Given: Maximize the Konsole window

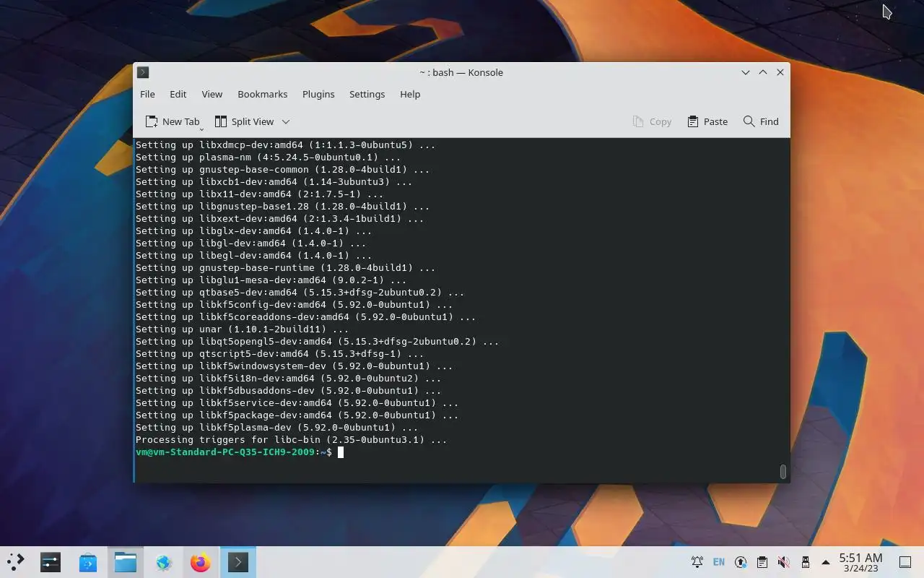Looking at the screenshot, I should pyautogui.click(x=763, y=72).
